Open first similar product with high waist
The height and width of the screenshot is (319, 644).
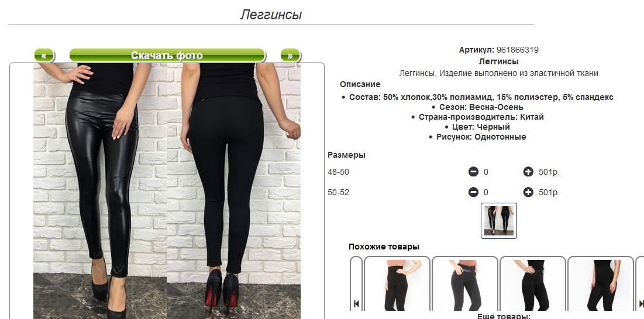(397, 284)
